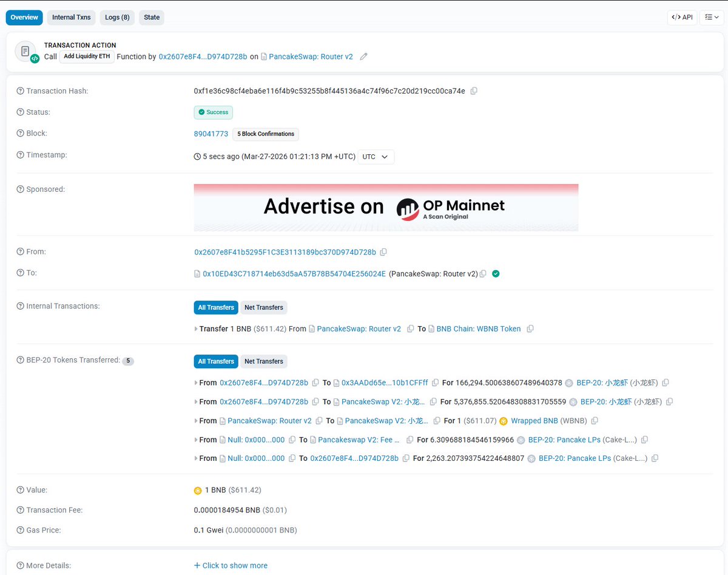Copy Pancakeswap V2: Fee address

(x=409, y=440)
